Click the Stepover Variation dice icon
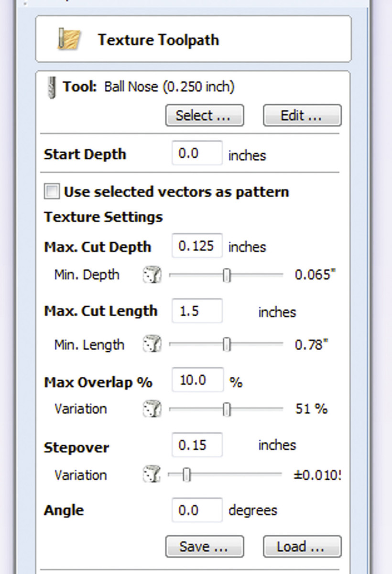The width and height of the screenshot is (392, 574). click(x=152, y=475)
